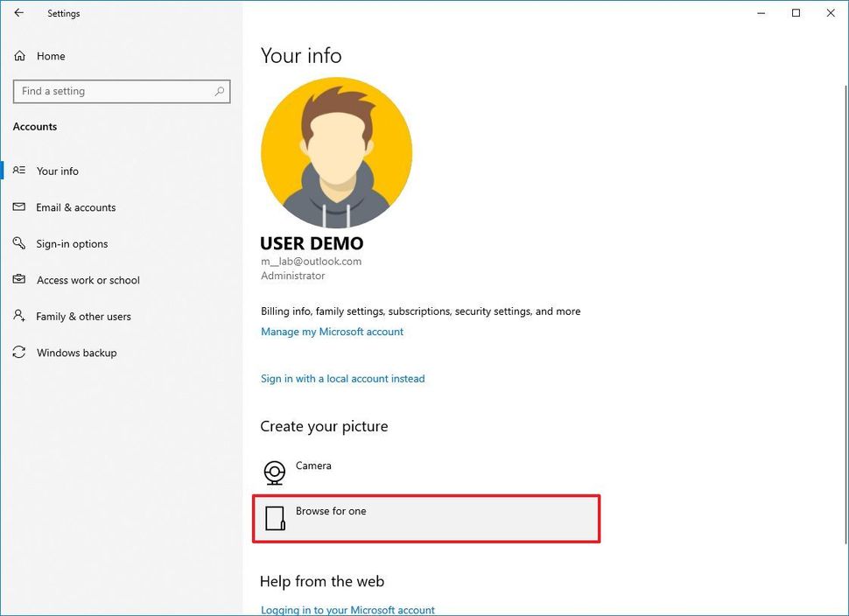Open the Windows backup section

[x=76, y=353]
